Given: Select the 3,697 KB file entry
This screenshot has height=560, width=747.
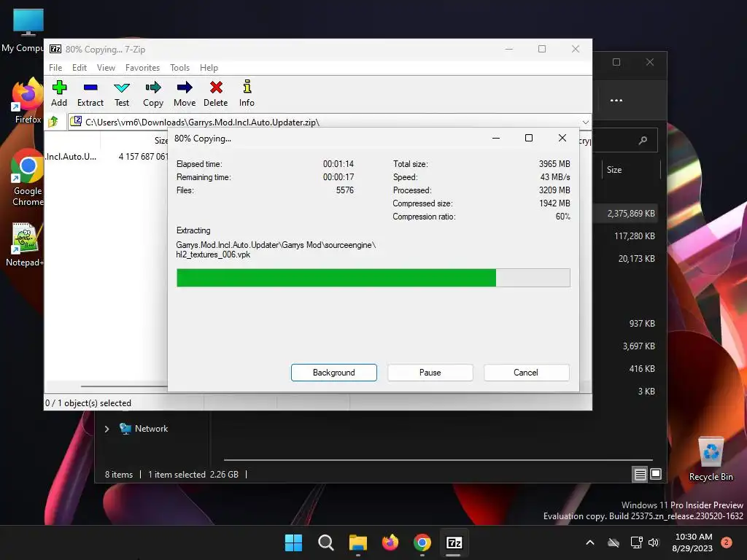Looking at the screenshot, I should (x=638, y=346).
